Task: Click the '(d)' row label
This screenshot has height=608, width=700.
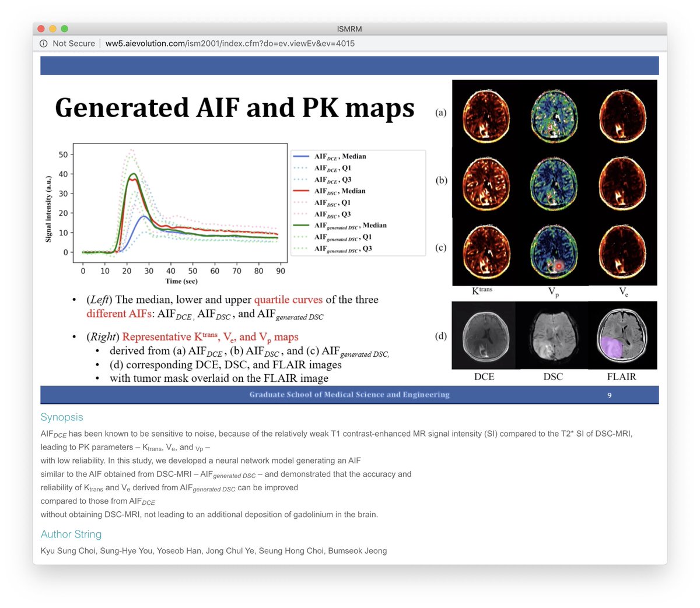Action: (x=441, y=336)
